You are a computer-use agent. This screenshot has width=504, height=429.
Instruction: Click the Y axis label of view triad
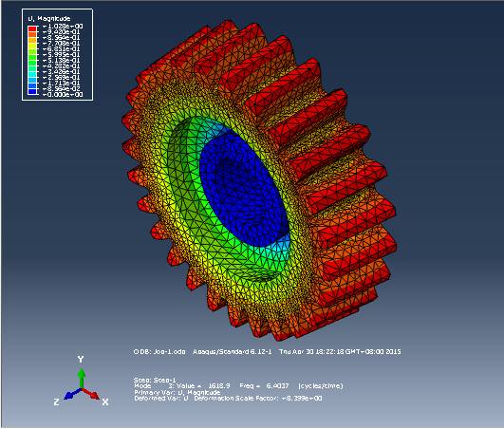[x=81, y=360]
